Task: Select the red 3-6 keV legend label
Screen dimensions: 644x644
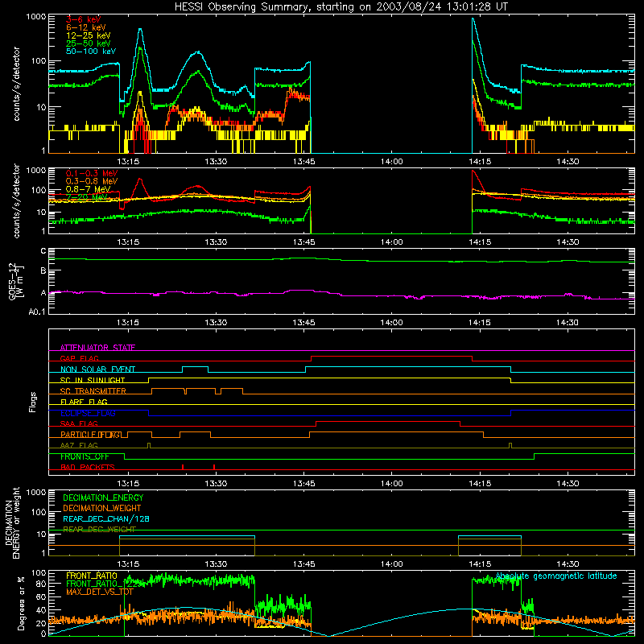Action: tap(84, 19)
